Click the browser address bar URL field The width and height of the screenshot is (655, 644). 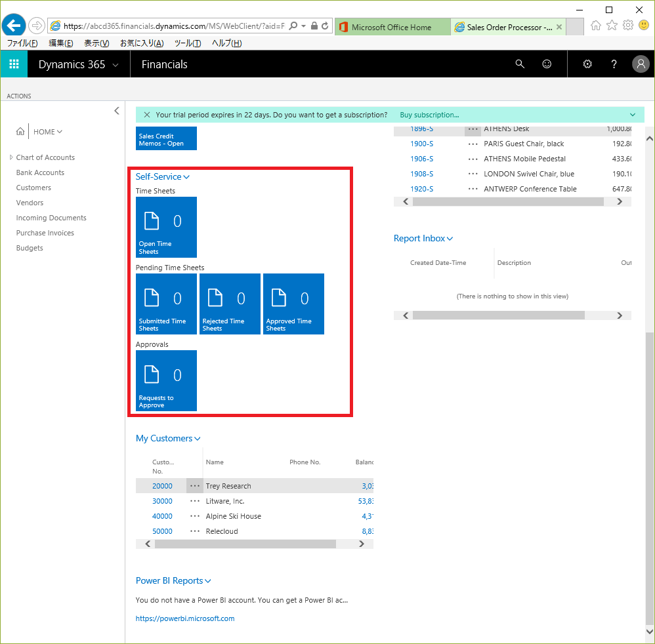coord(174,26)
